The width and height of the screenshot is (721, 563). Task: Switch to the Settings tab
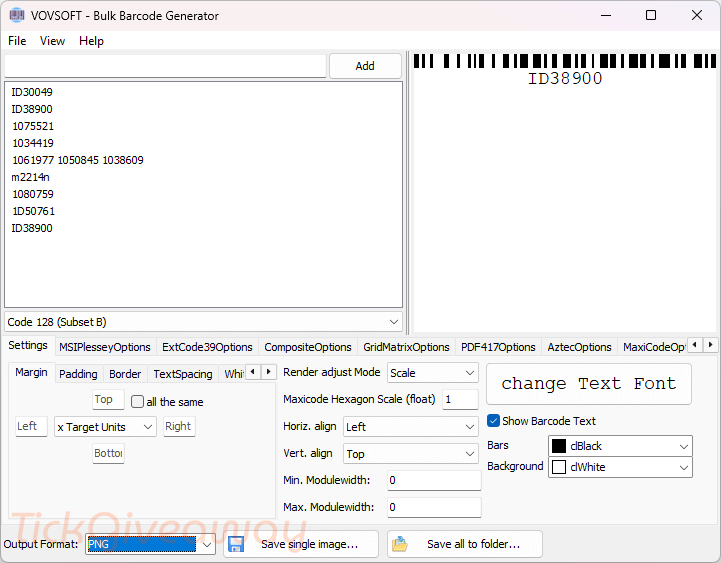click(x=28, y=345)
